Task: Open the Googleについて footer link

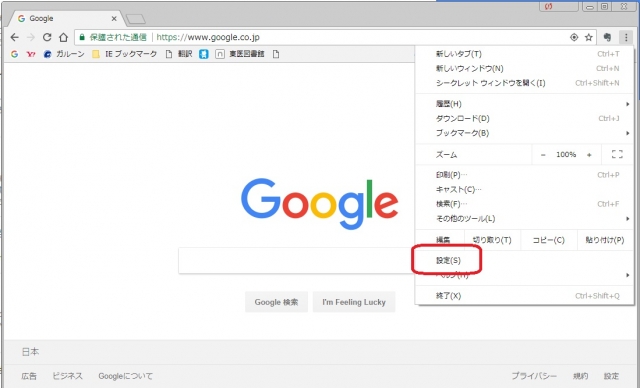Action: 125,376
